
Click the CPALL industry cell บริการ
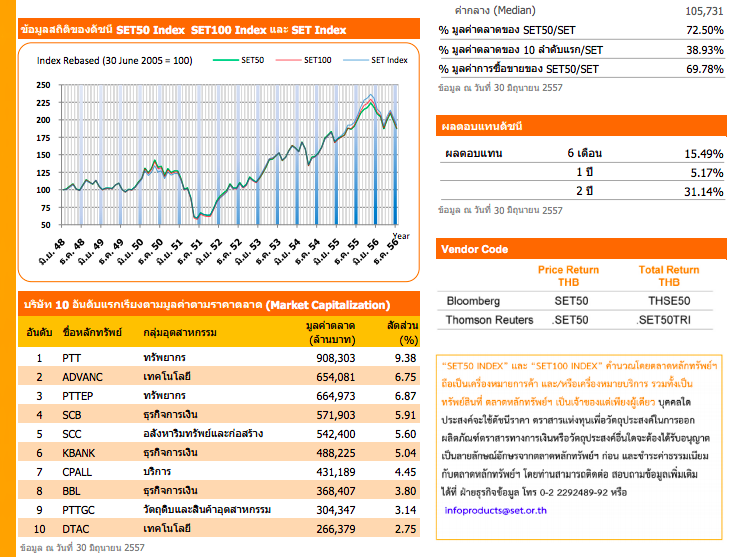tap(157, 472)
